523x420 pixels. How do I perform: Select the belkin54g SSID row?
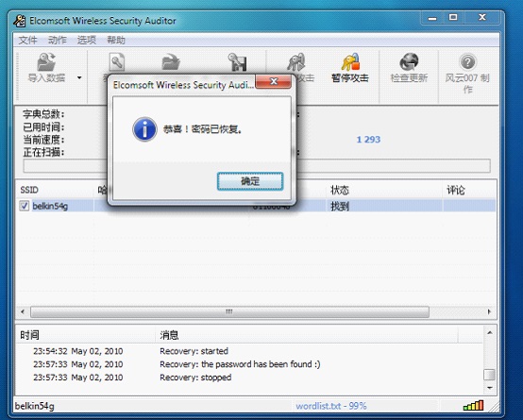(255, 206)
